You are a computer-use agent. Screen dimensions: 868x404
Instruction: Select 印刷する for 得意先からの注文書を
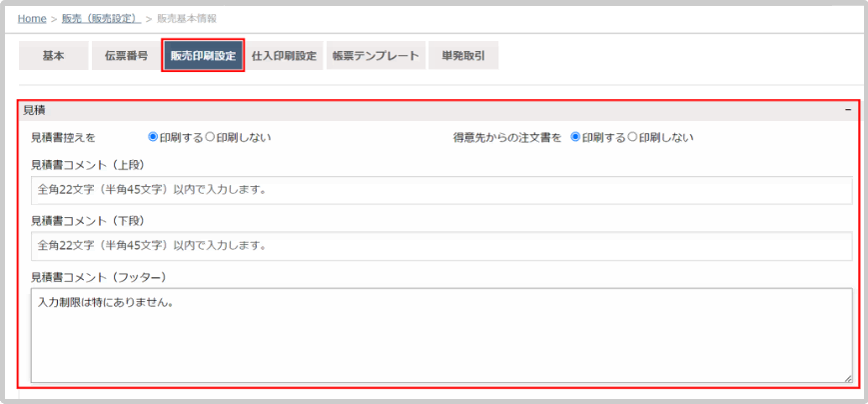(575, 137)
